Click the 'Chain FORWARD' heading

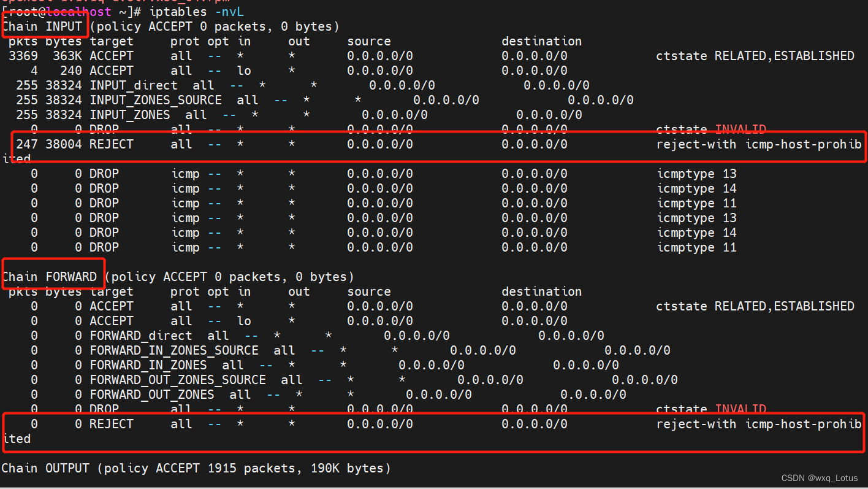49,277
